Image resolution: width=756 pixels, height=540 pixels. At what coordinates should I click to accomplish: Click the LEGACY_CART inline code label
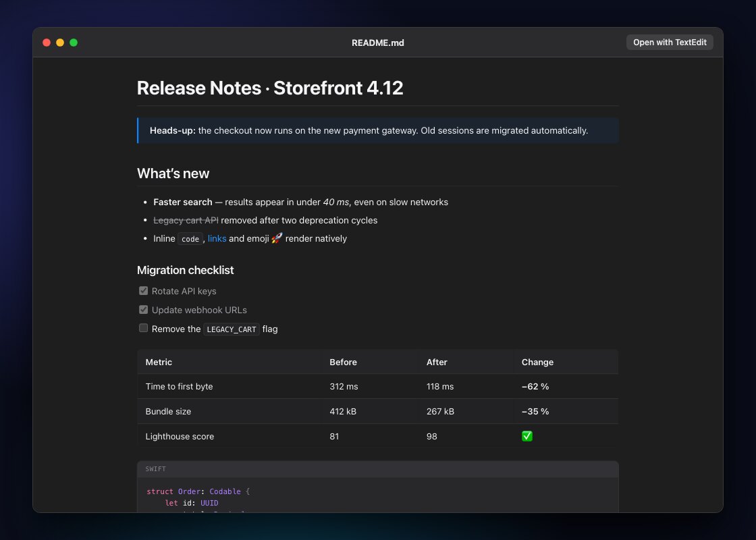tap(232, 329)
